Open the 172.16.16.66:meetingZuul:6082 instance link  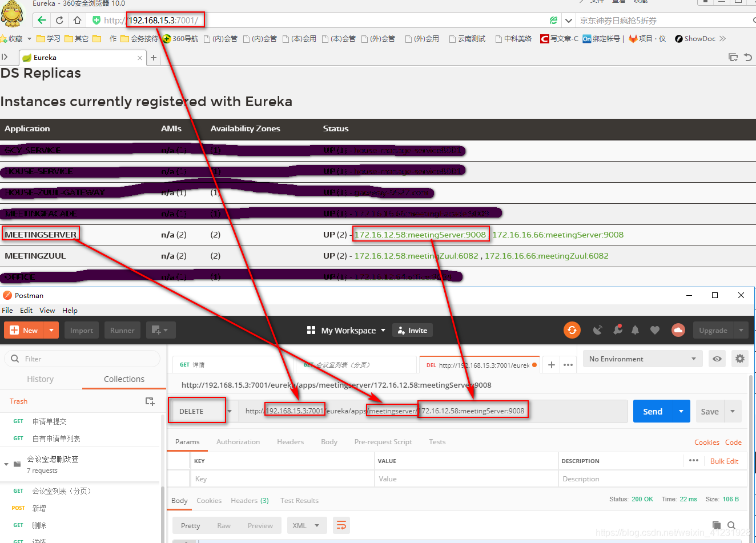546,256
